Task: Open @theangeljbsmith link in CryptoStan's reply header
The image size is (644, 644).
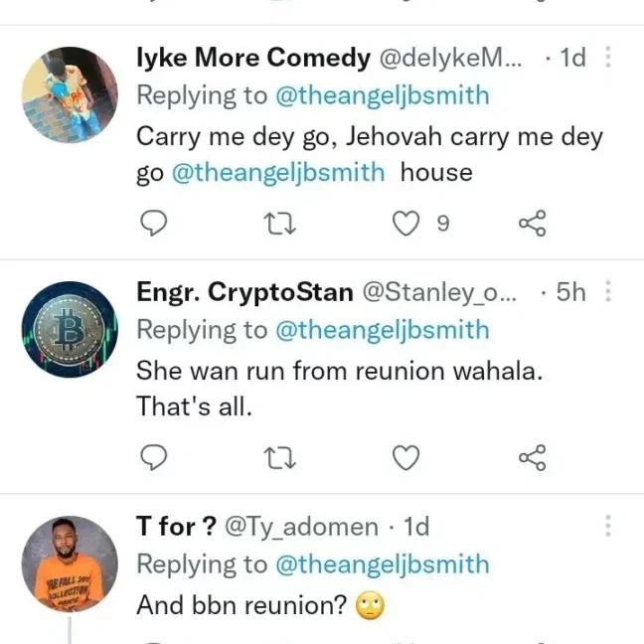Action: click(x=382, y=329)
